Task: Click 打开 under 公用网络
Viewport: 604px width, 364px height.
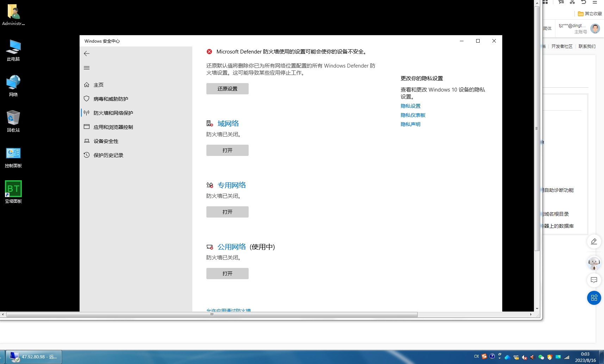Action: pyautogui.click(x=228, y=274)
